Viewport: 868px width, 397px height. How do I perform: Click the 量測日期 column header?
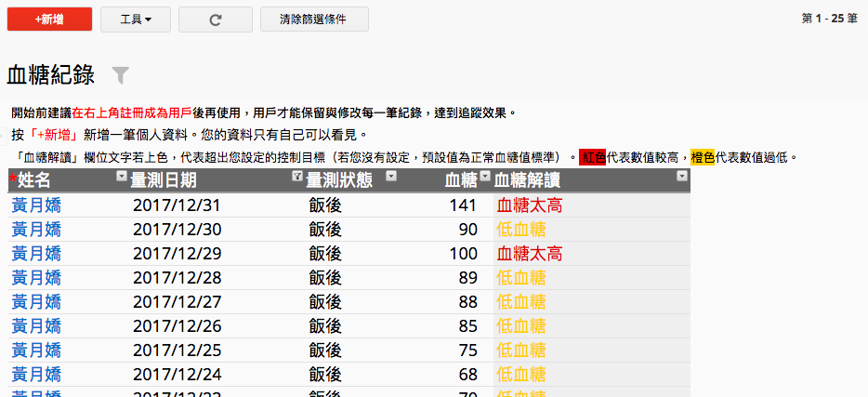(x=177, y=180)
